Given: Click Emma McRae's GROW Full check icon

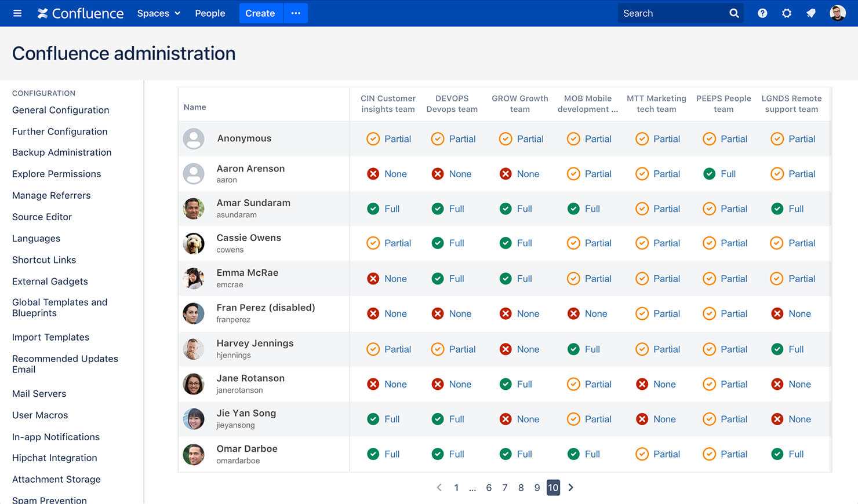Looking at the screenshot, I should 506,279.
